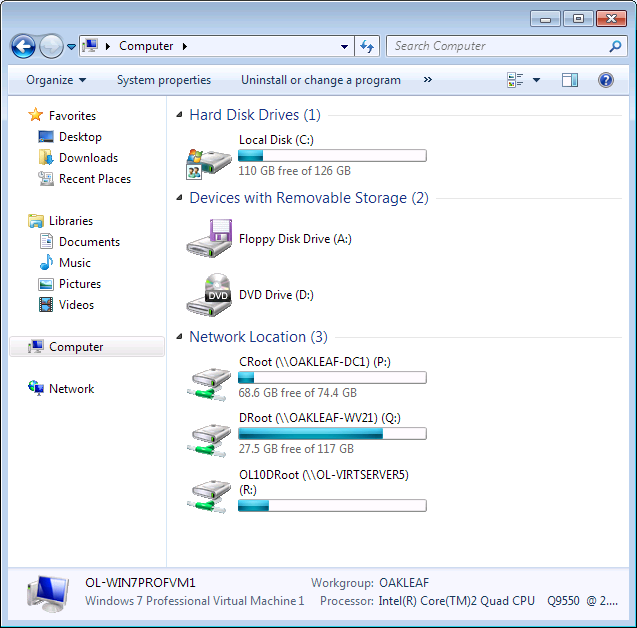The image size is (637, 628).
Task: Expand the arrow after Computer breadcrumb
Action: pos(185,46)
